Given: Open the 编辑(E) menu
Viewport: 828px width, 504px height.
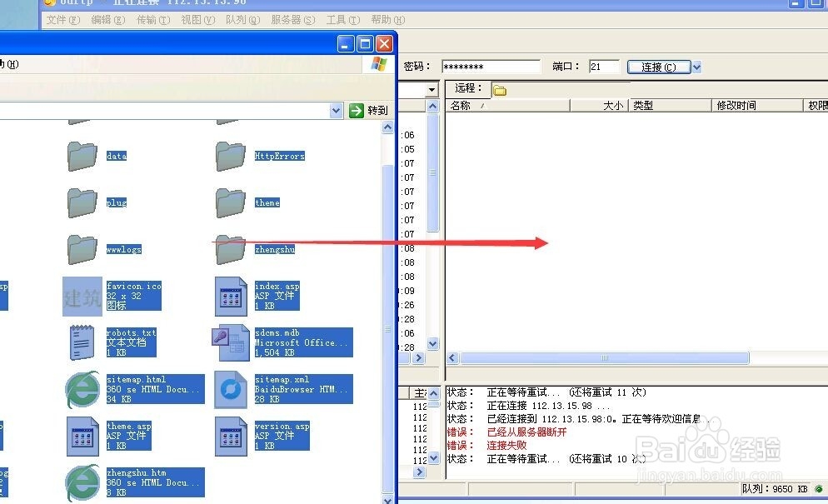Looking at the screenshot, I should point(107,20).
